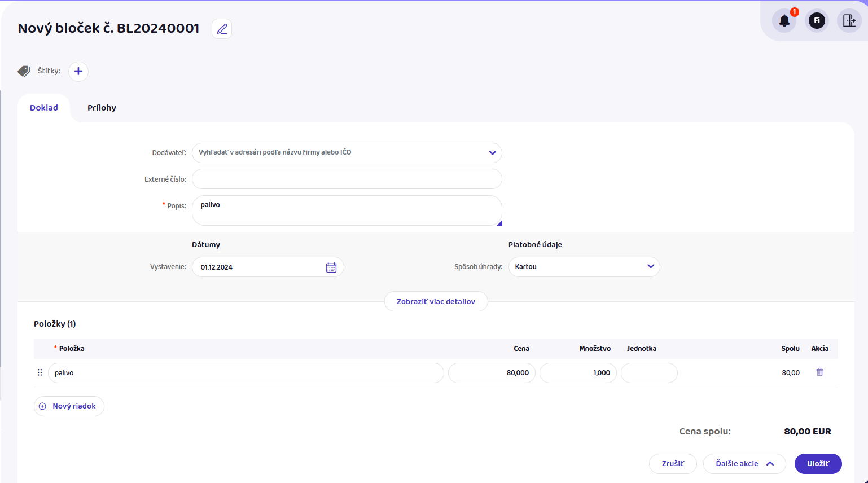Focus the Externé číslo input field

(347, 179)
